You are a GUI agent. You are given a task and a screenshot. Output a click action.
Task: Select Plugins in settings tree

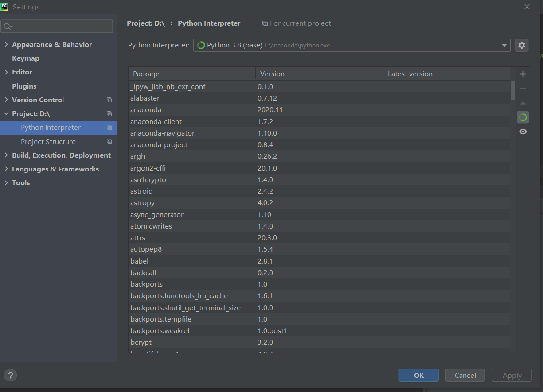tap(24, 86)
